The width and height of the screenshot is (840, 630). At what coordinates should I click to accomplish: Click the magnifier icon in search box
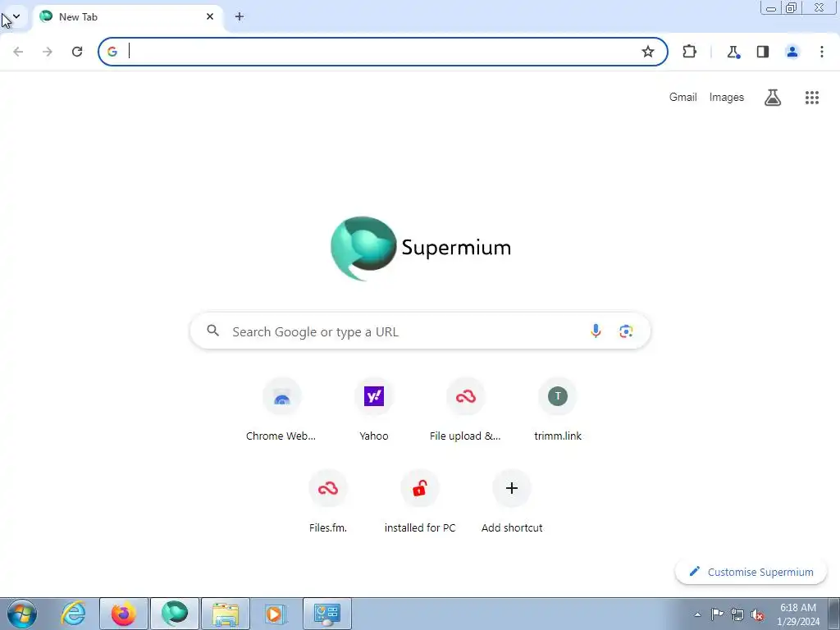coord(212,331)
